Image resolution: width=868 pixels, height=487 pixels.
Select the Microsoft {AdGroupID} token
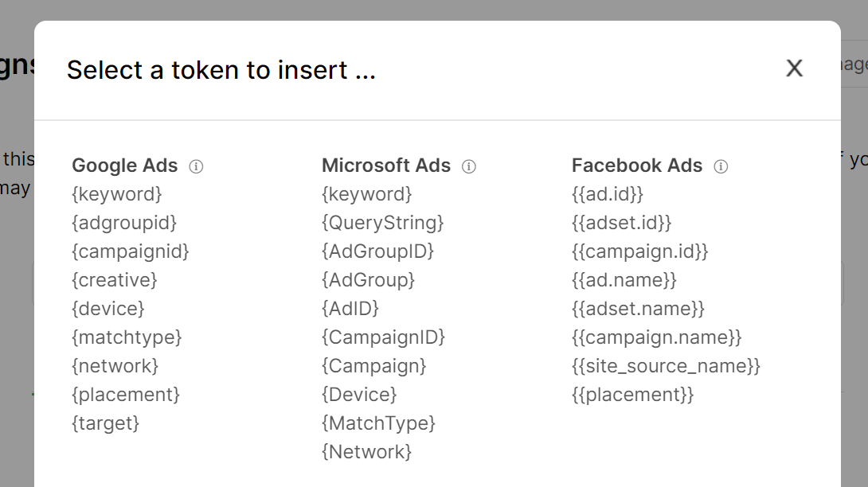click(x=377, y=251)
